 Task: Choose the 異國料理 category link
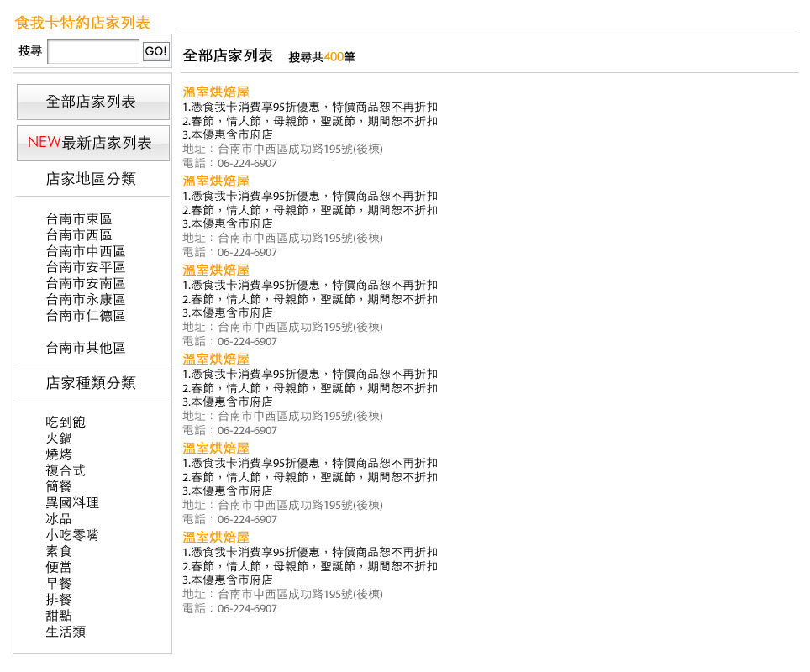point(71,502)
